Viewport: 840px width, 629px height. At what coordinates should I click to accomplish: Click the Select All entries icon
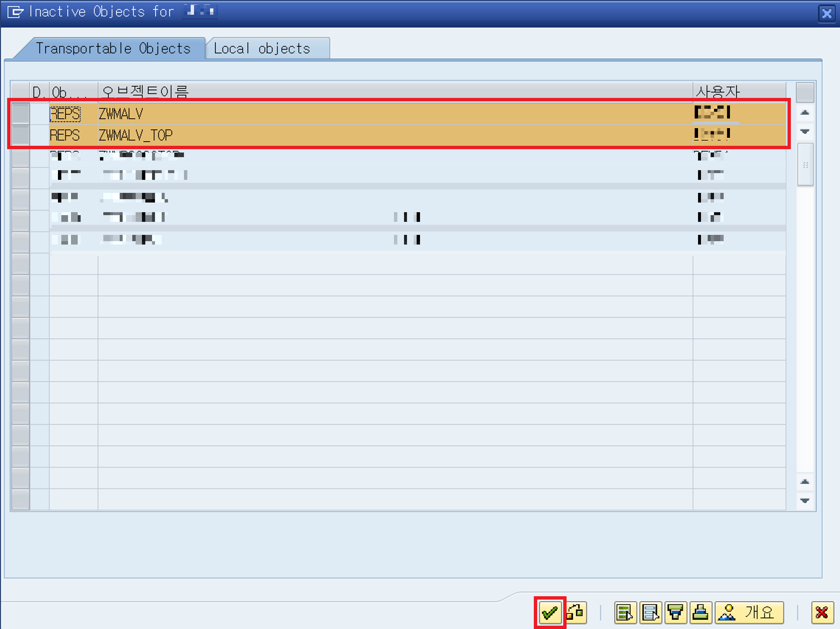(x=625, y=613)
